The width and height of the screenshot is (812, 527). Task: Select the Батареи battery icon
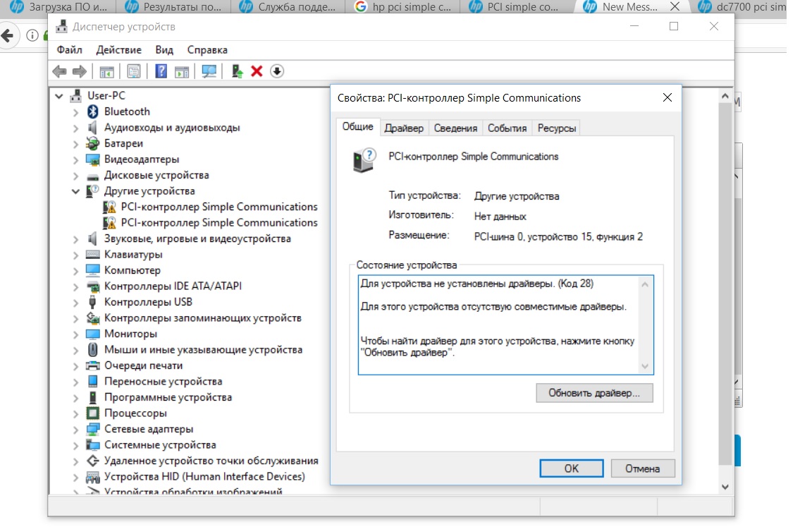pos(93,143)
